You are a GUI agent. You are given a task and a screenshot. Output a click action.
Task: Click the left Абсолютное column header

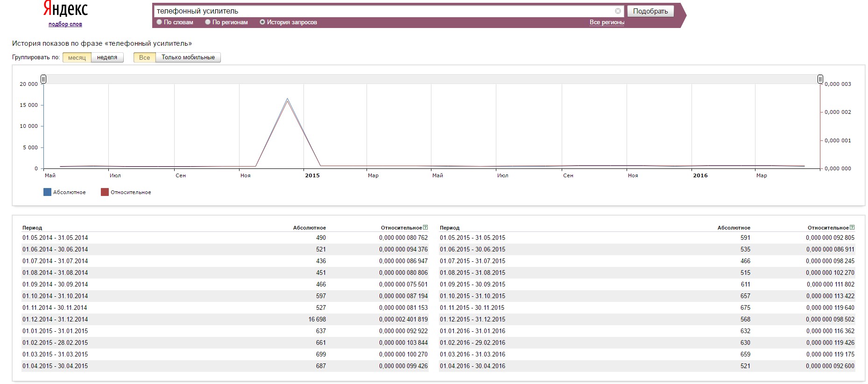[310, 228]
